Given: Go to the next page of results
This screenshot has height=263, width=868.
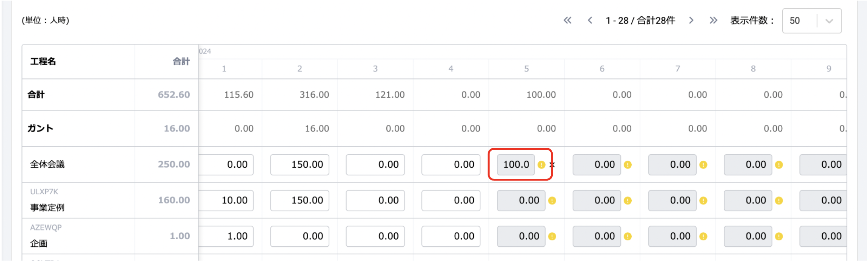Looking at the screenshot, I should (691, 20).
